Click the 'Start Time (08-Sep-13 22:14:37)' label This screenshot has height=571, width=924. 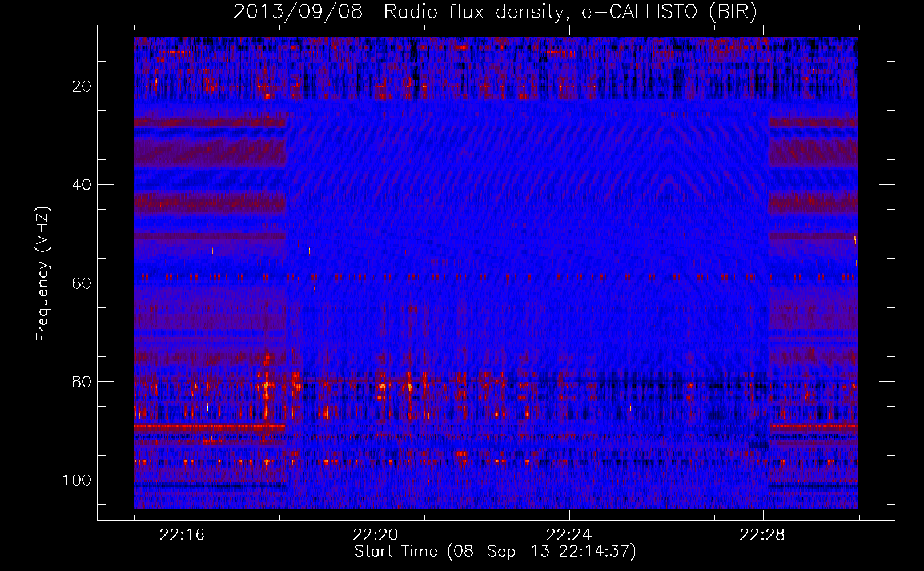pyautogui.click(x=495, y=552)
